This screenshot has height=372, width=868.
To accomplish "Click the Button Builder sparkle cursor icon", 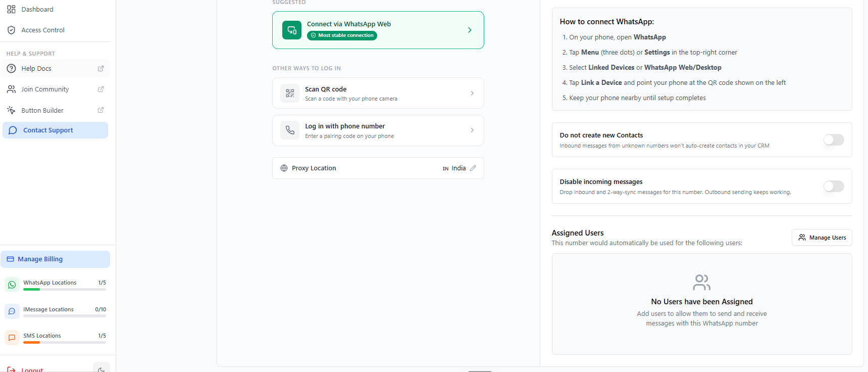I will 11,110.
